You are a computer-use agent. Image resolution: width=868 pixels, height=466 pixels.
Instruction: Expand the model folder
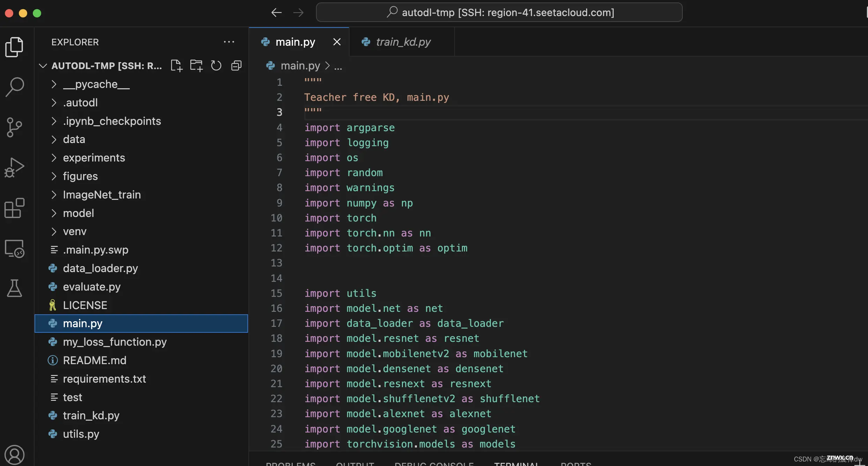click(x=141, y=213)
